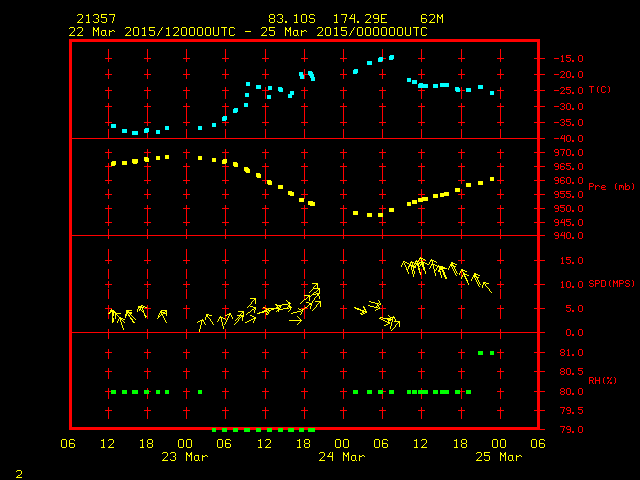Click the 79.0 humidity tick value
The height and width of the screenshot is (480, 640).
[x=571, y=429]
